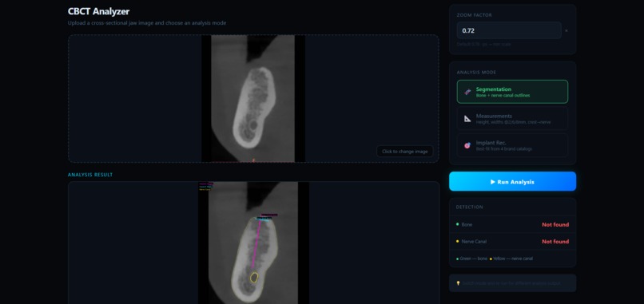This screenshot has width=644, height=304.
Task: Click the Bone 'Not found' status
Action: [555, 224]
